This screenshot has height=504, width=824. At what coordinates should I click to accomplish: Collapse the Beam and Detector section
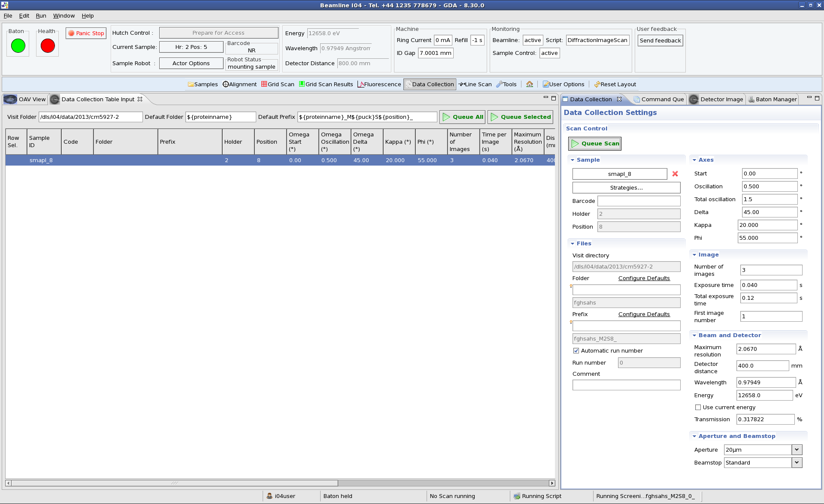694,335
